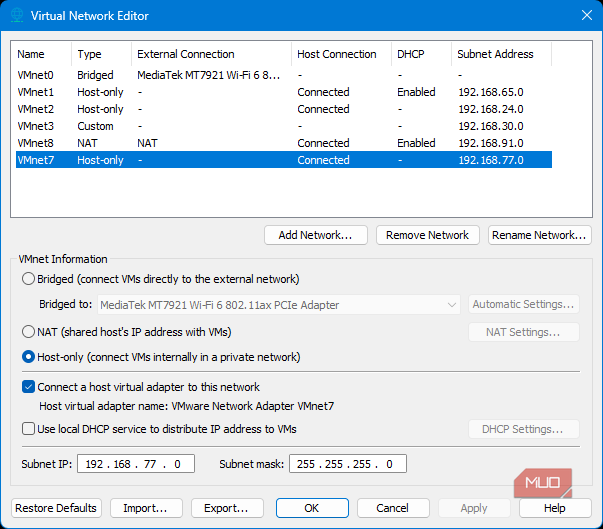Viewport: 603px width, 529px height.
Task: Click subnet address 192.168.77.0 cell
Action: pyautogui.click(x=491, y=160)
